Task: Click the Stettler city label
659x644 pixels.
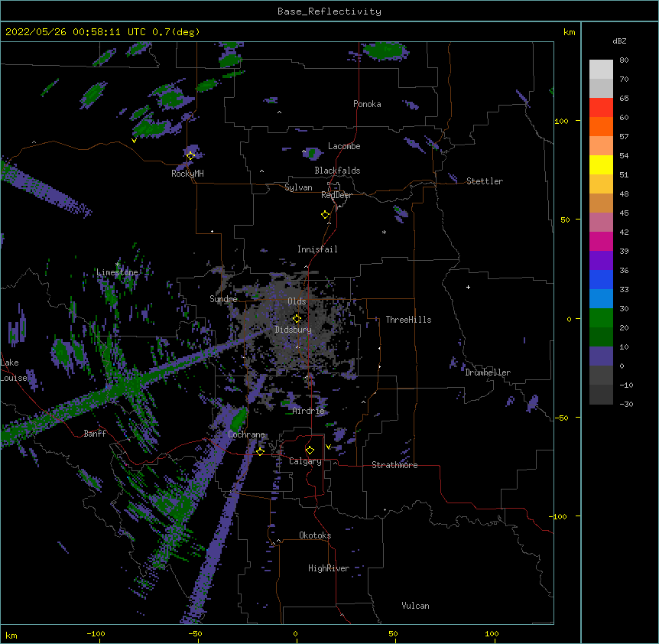Action: 485,181
